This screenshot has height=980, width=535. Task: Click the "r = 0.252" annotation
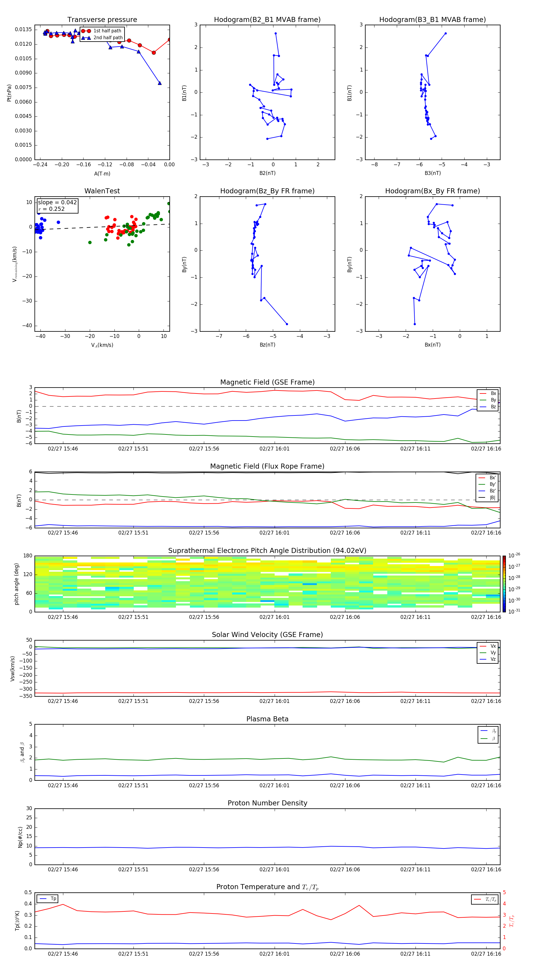click(x=51, y=209)
